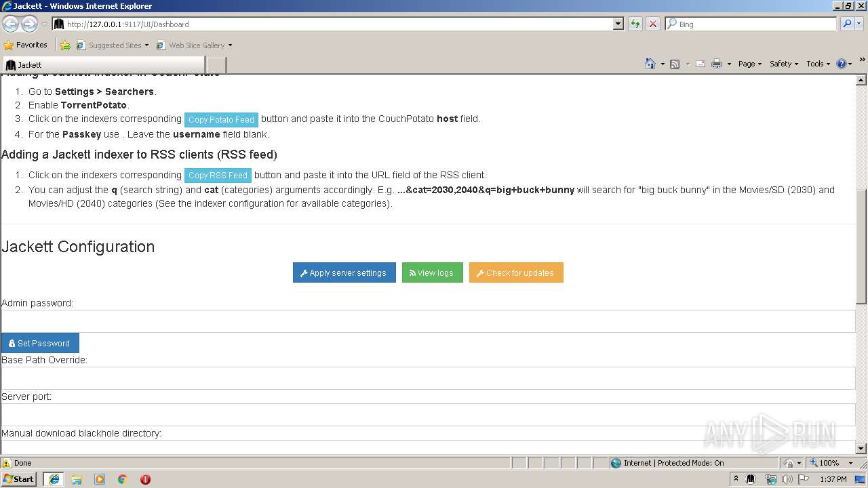Click the 100% zoom level button

click(824, 463)
